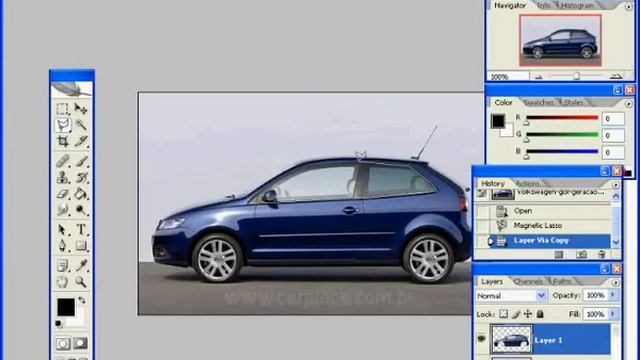Delete current state in History panel

[601, 255]
